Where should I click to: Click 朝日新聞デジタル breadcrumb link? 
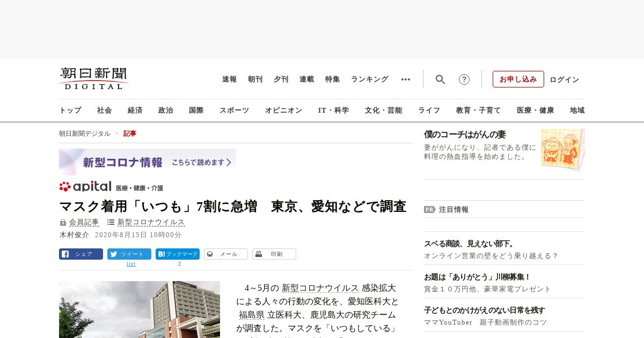tap(85, 134)
